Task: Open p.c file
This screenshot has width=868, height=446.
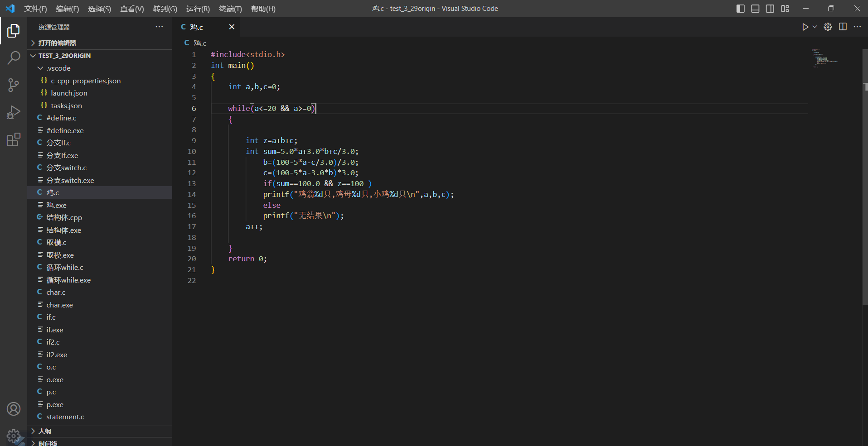Action: click(100, 392)
